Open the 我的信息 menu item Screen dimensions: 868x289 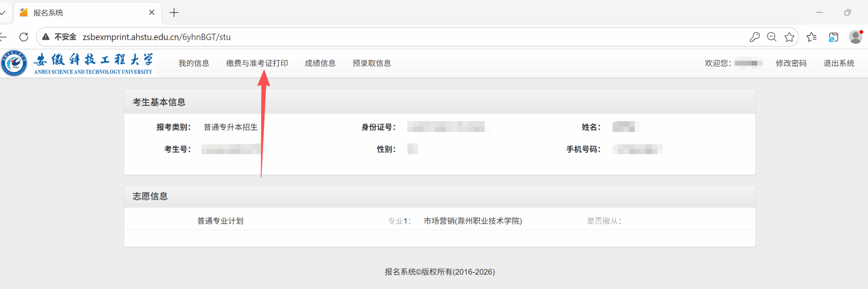pyautogui.click(x=194, y=63)
